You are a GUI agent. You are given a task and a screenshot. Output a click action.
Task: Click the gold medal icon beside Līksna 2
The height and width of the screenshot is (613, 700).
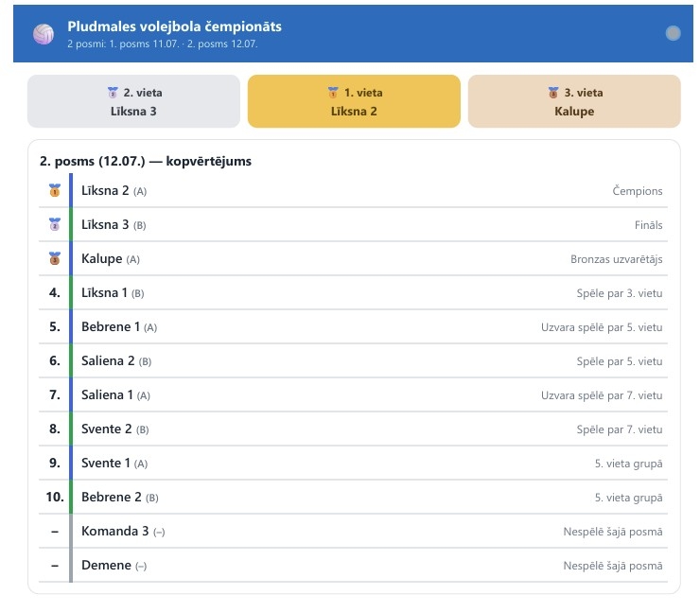tap(55, 190)
